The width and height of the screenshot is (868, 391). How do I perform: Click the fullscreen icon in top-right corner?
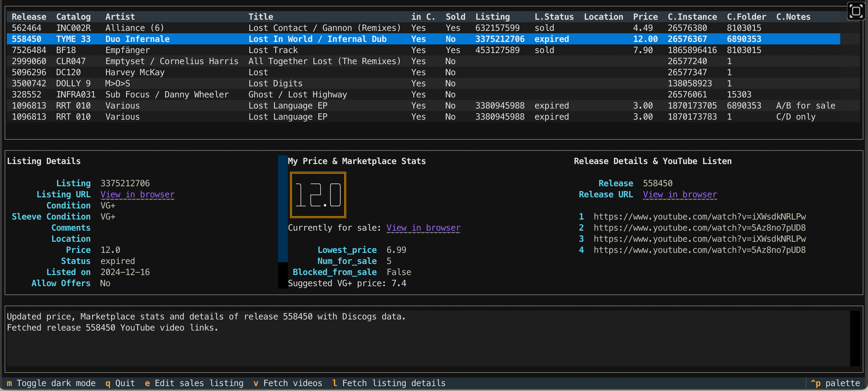click(856, 11)
